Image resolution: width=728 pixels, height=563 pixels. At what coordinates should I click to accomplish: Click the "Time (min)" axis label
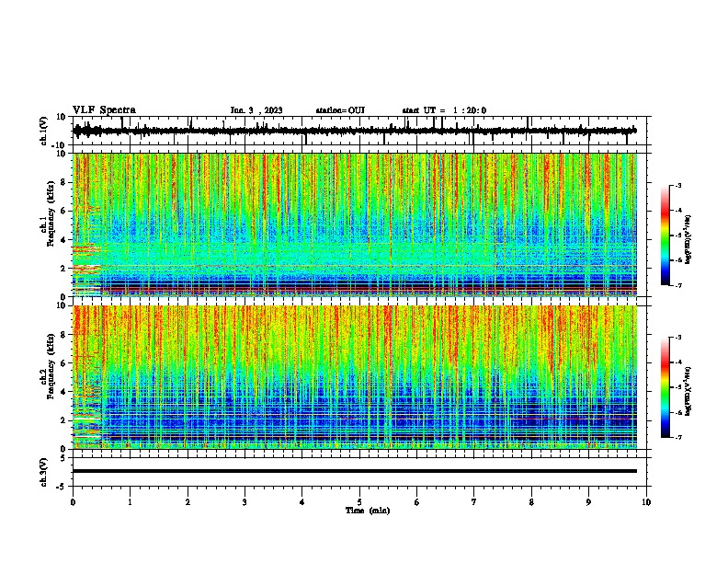coord(368,511)
